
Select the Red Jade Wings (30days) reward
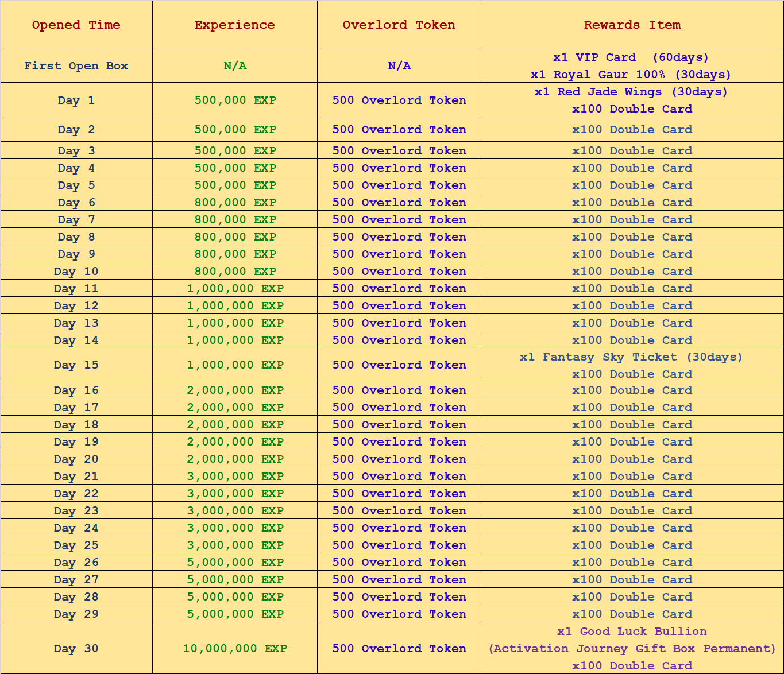tap(631, 92)
